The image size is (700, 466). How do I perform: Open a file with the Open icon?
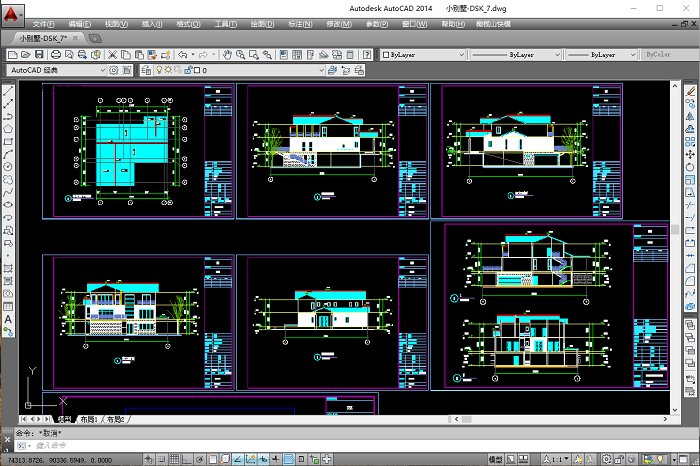(x=26, y=54)
